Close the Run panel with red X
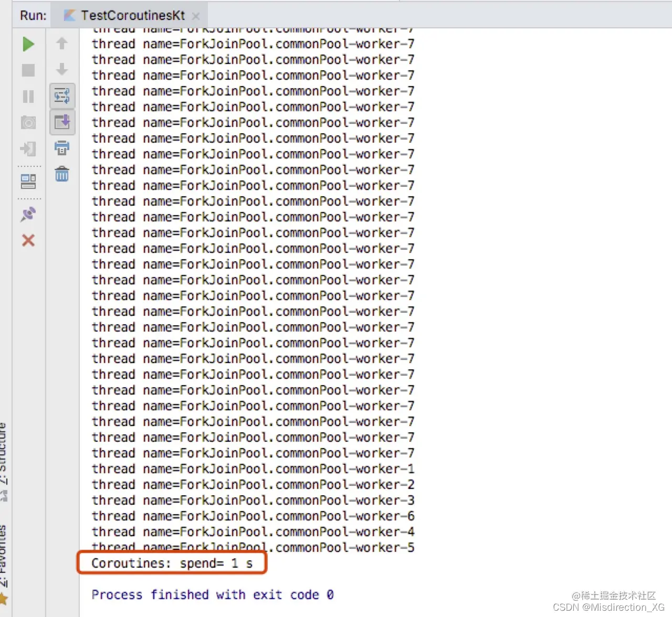Screen dimensions: 672x617 pos(28,240)
